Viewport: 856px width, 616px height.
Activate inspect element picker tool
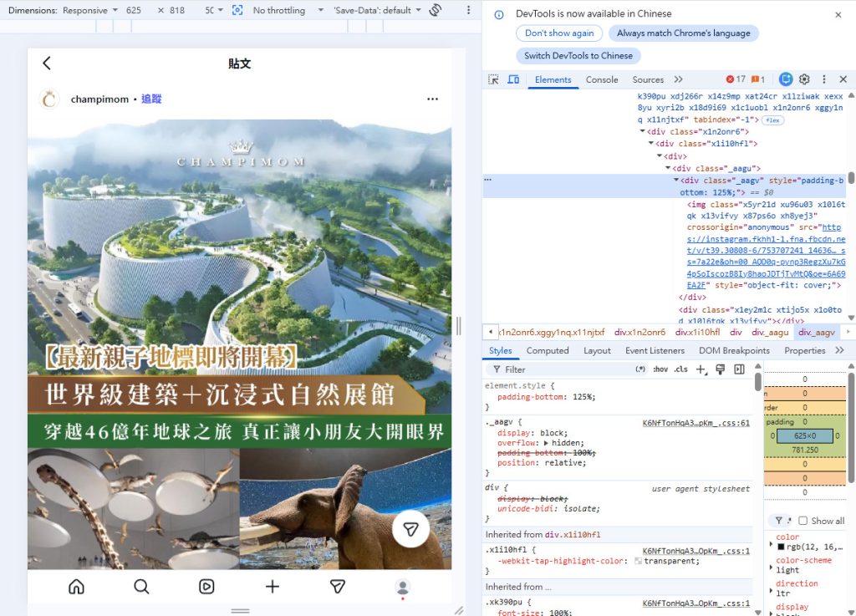(493, 79)
